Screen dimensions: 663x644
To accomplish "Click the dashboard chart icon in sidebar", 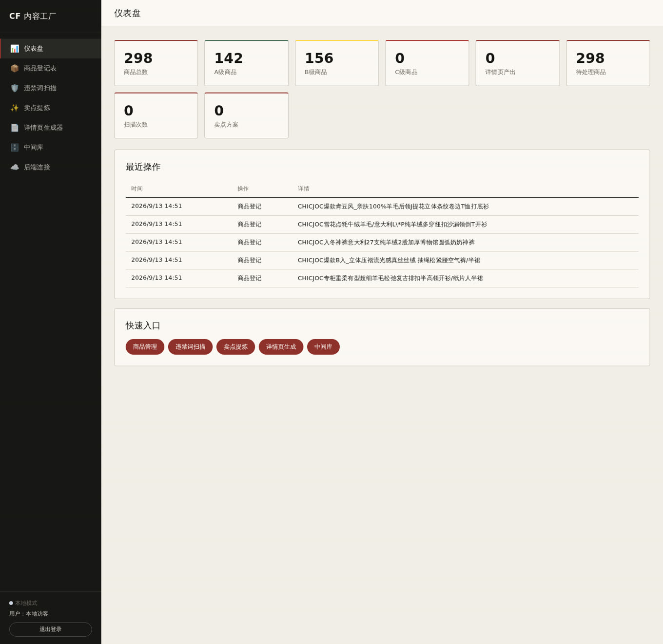I will tap(15, 49).
